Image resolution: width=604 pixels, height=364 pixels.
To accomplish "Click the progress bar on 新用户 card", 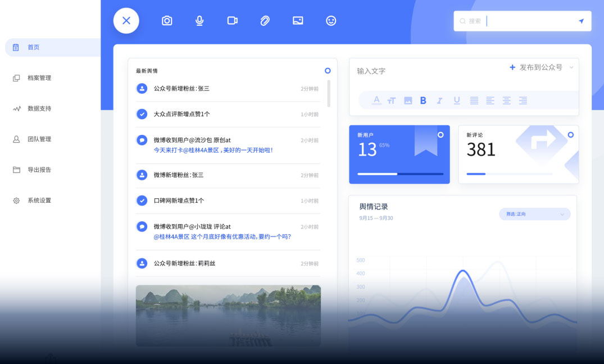I will point(400,174).
